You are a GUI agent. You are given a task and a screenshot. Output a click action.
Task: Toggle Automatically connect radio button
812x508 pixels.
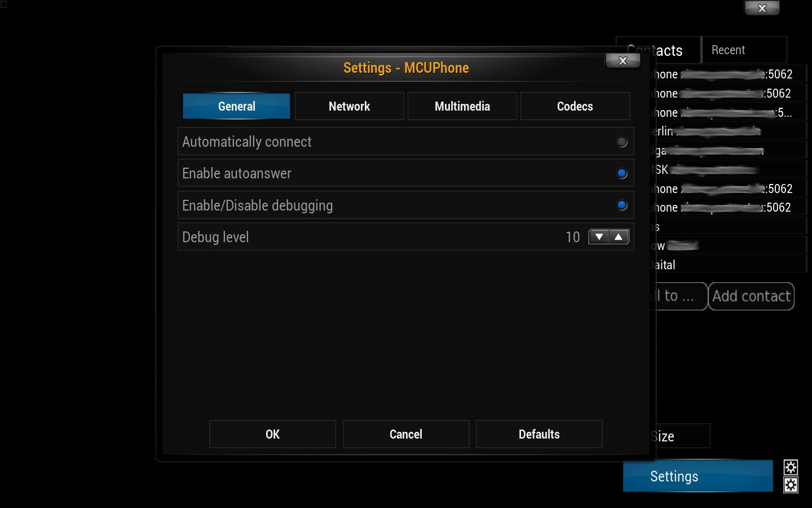click(x=621, y=142)
